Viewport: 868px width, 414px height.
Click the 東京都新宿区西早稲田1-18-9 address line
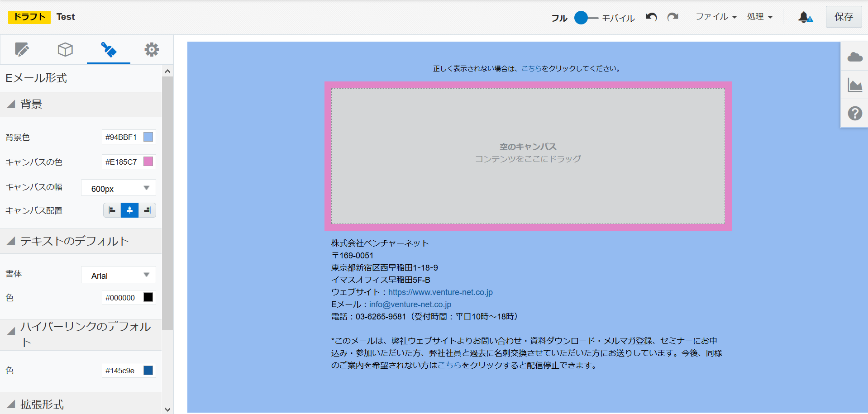(385, 268)
